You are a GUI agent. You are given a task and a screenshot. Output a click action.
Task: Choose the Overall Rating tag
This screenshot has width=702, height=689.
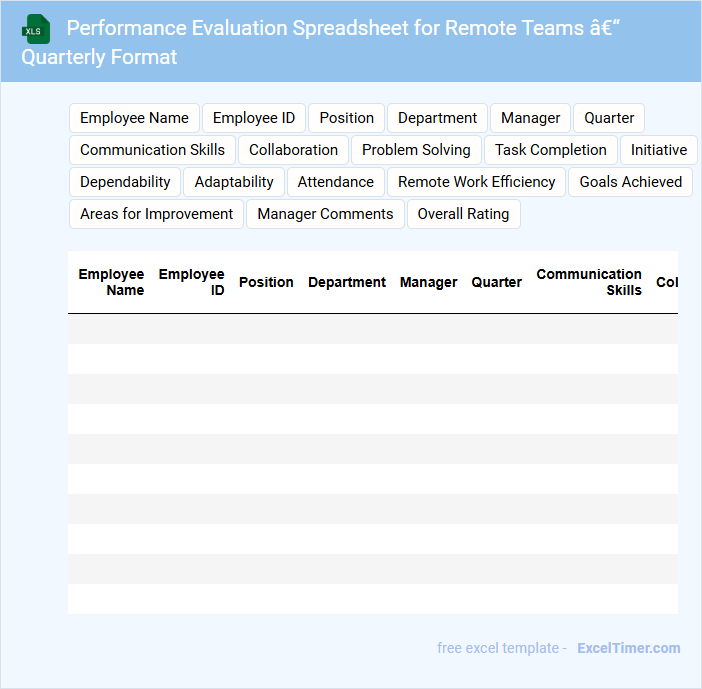pos(463,214)
